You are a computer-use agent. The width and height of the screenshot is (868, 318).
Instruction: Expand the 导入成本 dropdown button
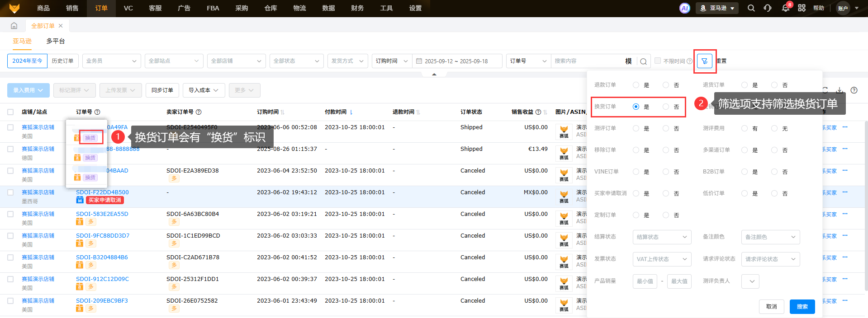tap(204, 90)
